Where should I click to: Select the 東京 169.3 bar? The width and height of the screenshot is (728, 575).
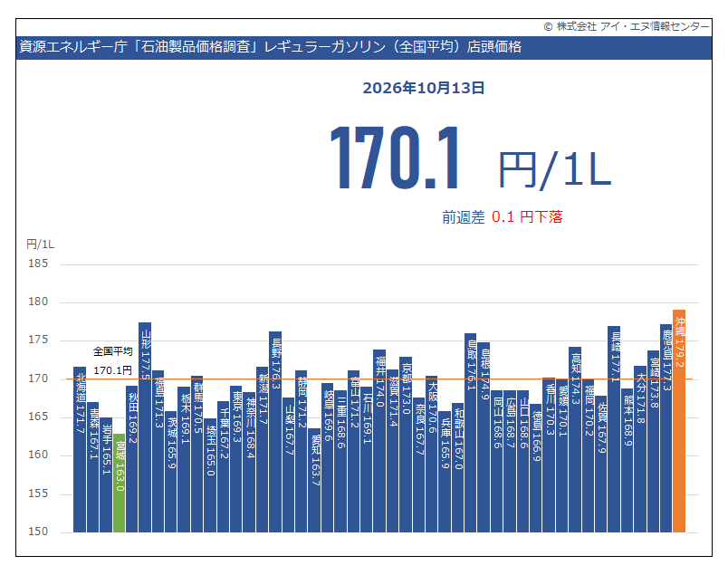point(235,459)
